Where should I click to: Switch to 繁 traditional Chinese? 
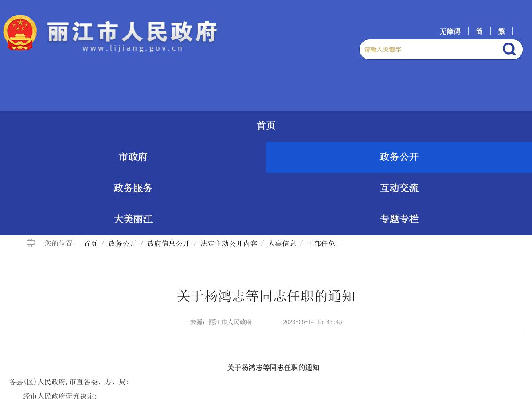(501, 31)
